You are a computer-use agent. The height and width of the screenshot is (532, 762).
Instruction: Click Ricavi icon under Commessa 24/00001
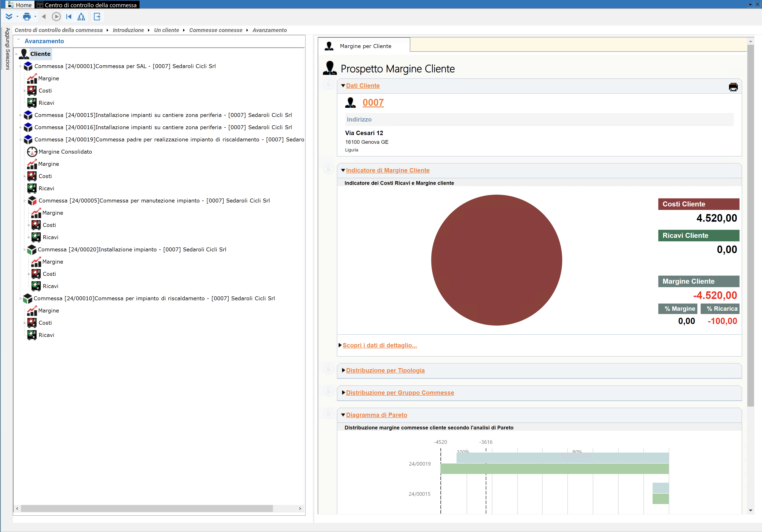click(32, 103)
